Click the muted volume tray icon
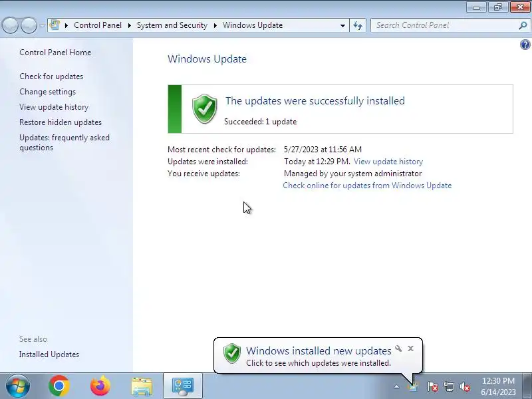 pyautogui.click(x=465, y=386)
